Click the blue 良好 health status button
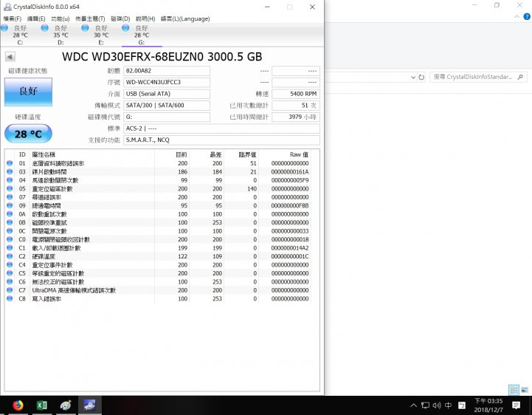This screenshot has height=415, width=532. coord(29,92)
